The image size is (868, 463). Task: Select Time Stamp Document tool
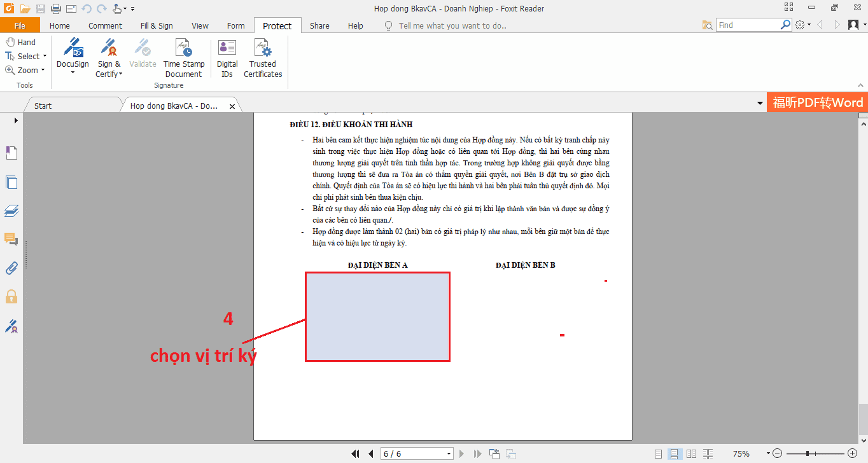pyautogui.click(x=184, y=58)
